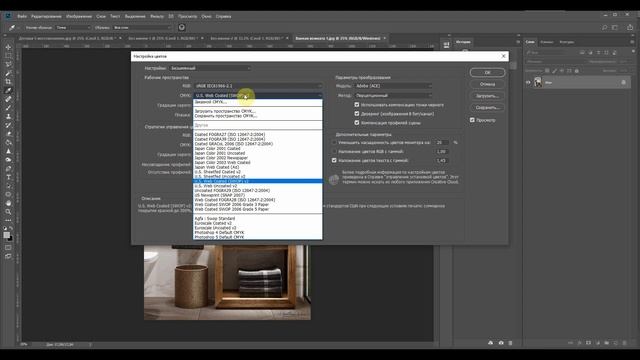Click OK in color settings dialog
Image resolution: width=640 pixels, height=360 pixels.
(487, 72)
